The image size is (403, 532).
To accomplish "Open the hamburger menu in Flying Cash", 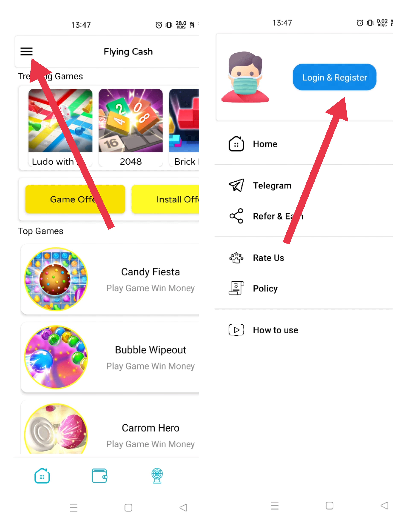I will pyautogui.click(x=26, y=51).
